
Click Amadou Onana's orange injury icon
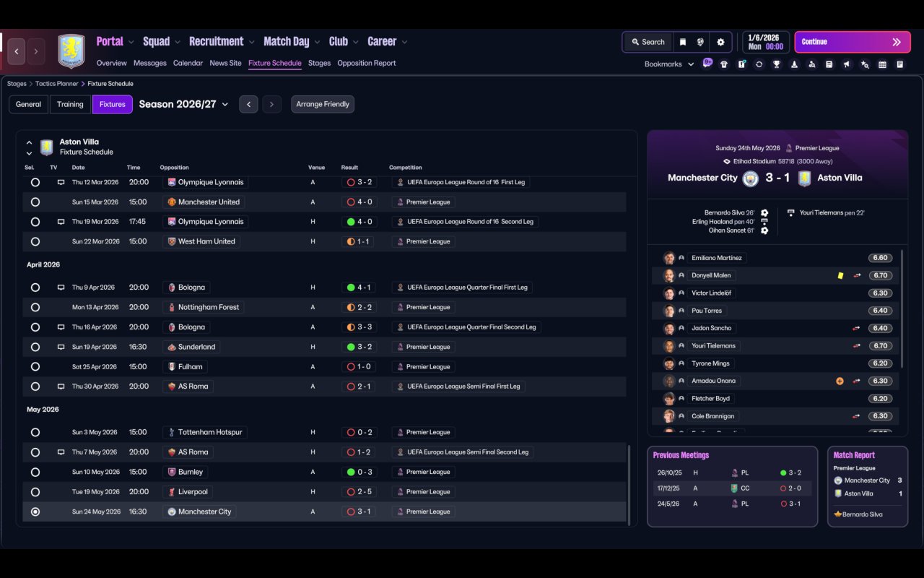pyautogui.click(x=840, y=381)
